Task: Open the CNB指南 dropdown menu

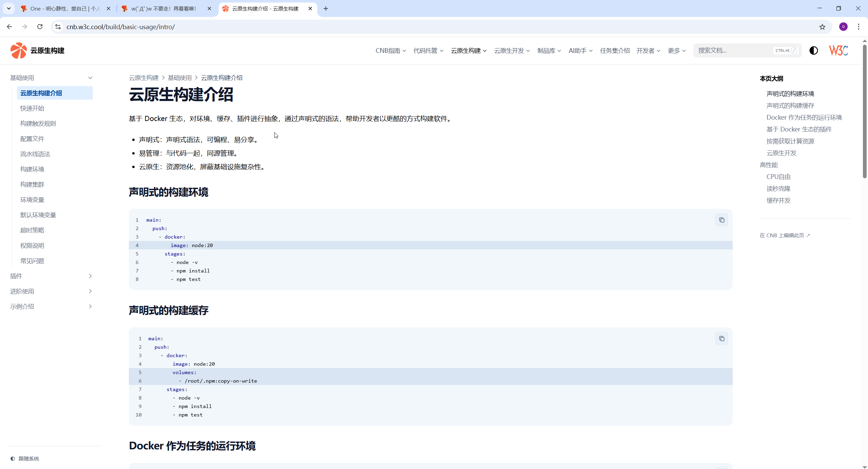Action: click(x=391, y=50)
